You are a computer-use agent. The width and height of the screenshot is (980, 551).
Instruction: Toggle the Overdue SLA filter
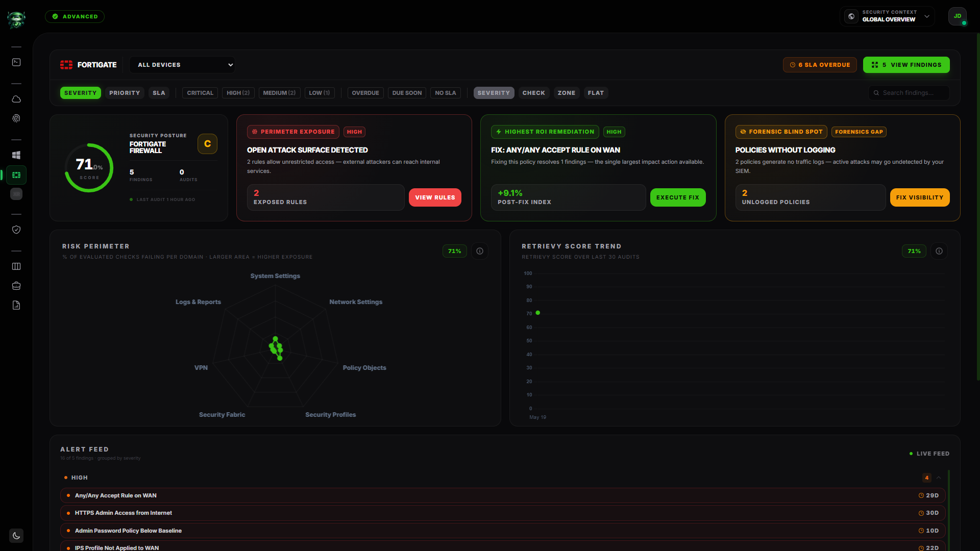365,93
